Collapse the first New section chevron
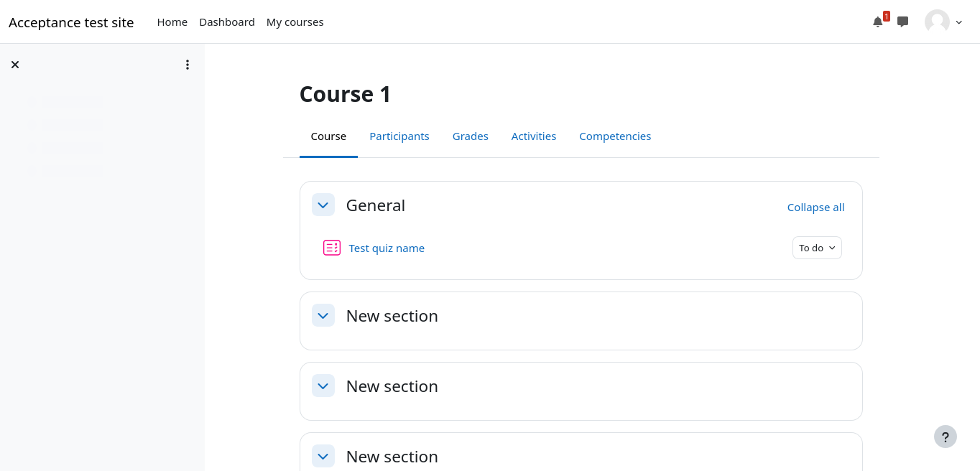This screenshot has height=471, width=980. (323, 316)
